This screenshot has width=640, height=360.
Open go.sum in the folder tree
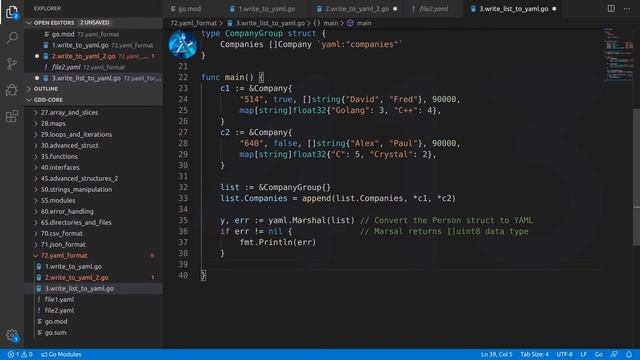pyautogui.click(x=94, y=332)
